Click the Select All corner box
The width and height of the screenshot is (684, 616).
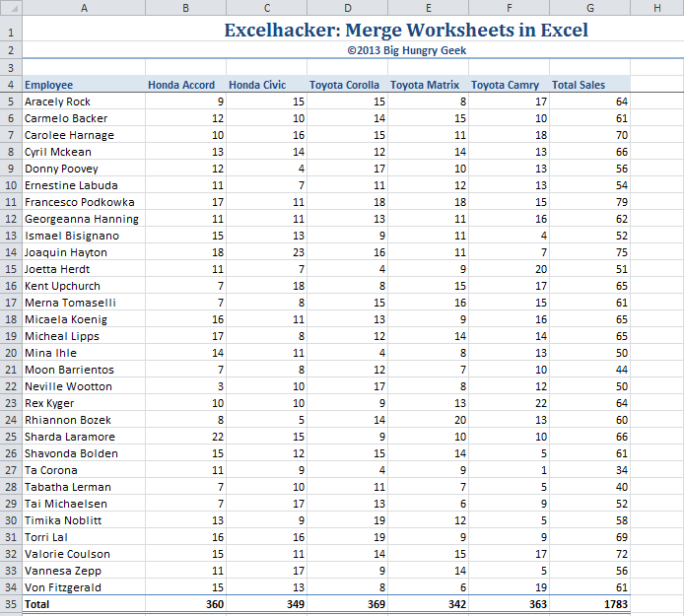[10, 8]
